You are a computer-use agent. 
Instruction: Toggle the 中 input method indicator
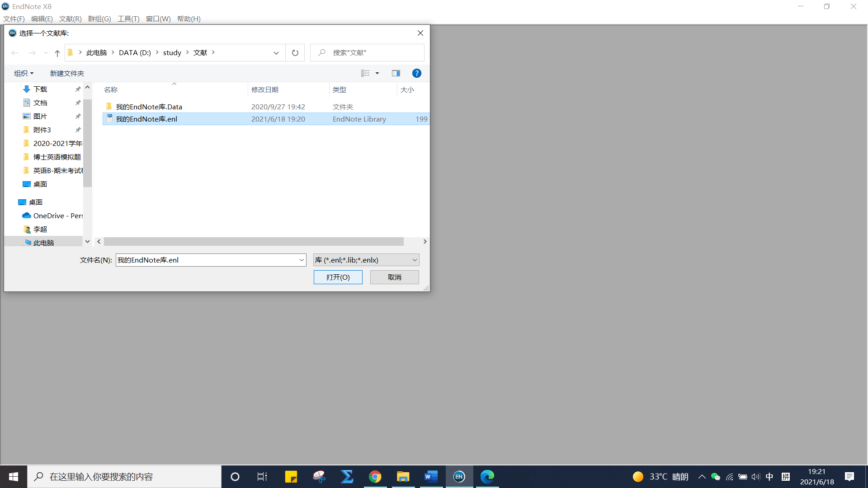click(769, 476)
